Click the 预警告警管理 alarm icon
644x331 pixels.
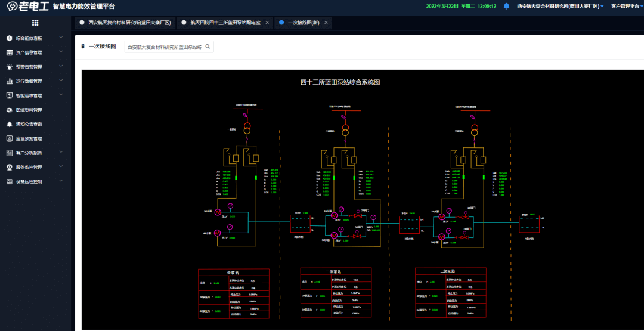tap(10, 67)
